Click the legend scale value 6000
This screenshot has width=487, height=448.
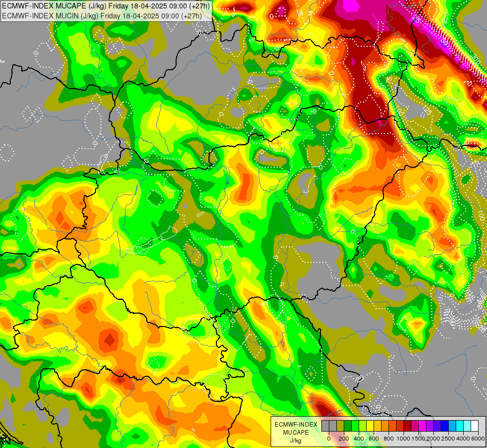(x=478, y=439)
